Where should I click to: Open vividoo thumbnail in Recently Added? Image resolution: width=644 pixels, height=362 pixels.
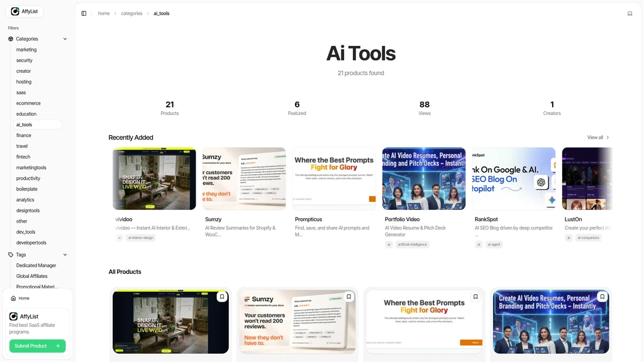155,178
